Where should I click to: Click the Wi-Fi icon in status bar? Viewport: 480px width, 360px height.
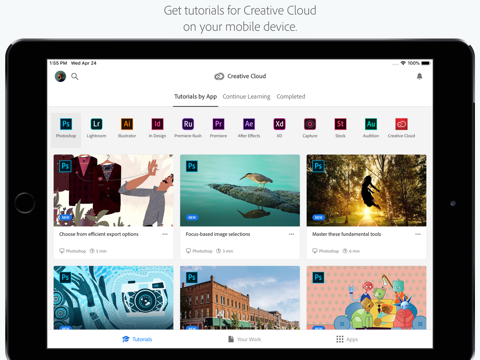[403, 63]
